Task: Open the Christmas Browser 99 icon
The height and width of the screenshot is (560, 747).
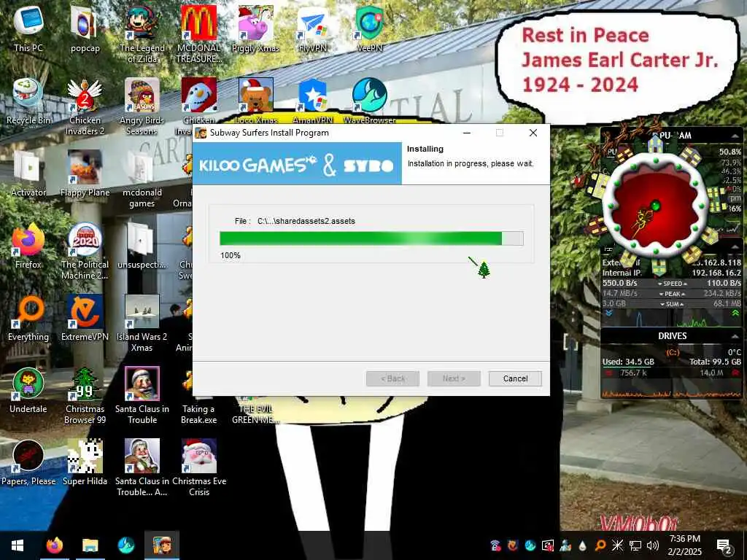Action: pos(85,396)
